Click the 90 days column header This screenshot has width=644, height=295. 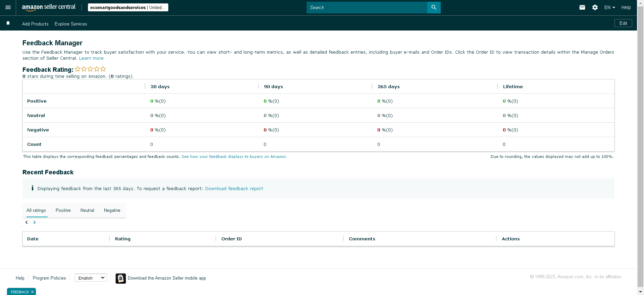tap(273, 86)
